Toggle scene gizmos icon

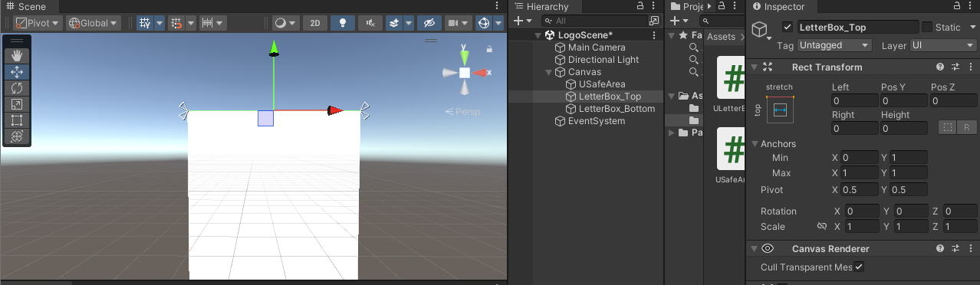click(x=484, y=23)
